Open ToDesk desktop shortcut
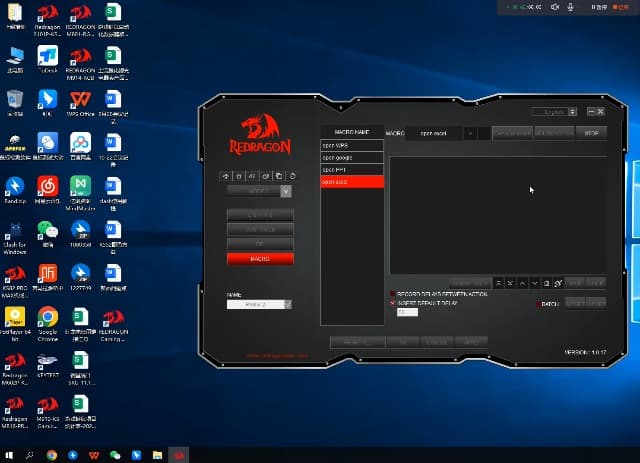 pyautogui.click(x=48, y=60)
